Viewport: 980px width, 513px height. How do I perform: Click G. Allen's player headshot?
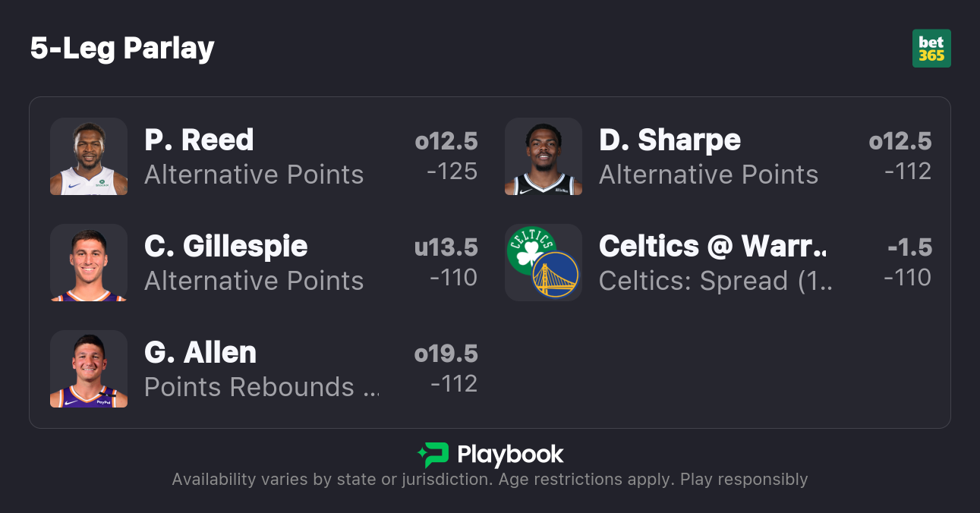[89, 369]
